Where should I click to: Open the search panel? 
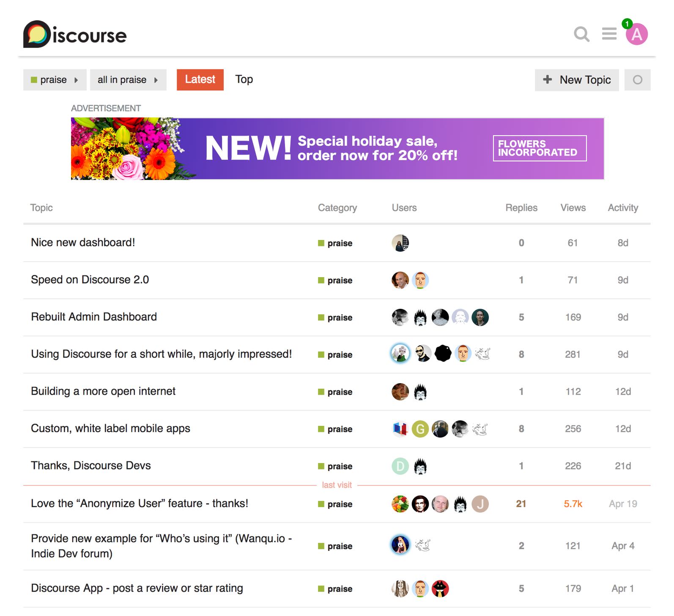582,35
